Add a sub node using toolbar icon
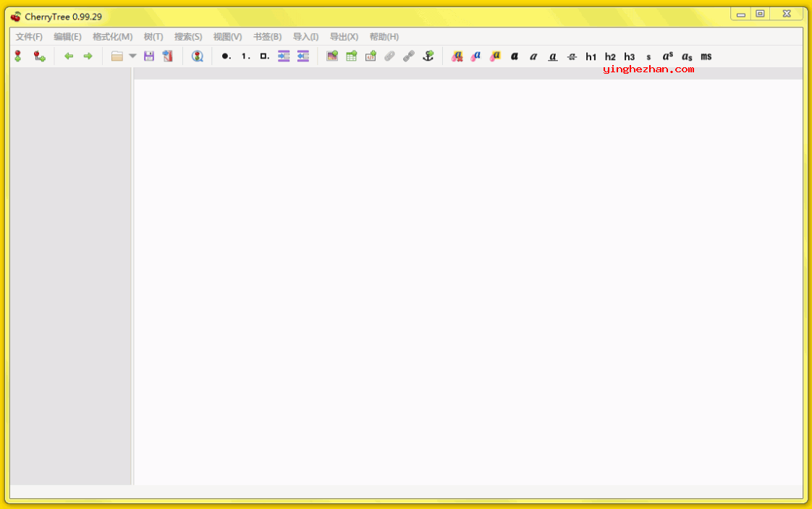This screenshot has height=509, width=812. pyautogui.click(x=39, y=56)
